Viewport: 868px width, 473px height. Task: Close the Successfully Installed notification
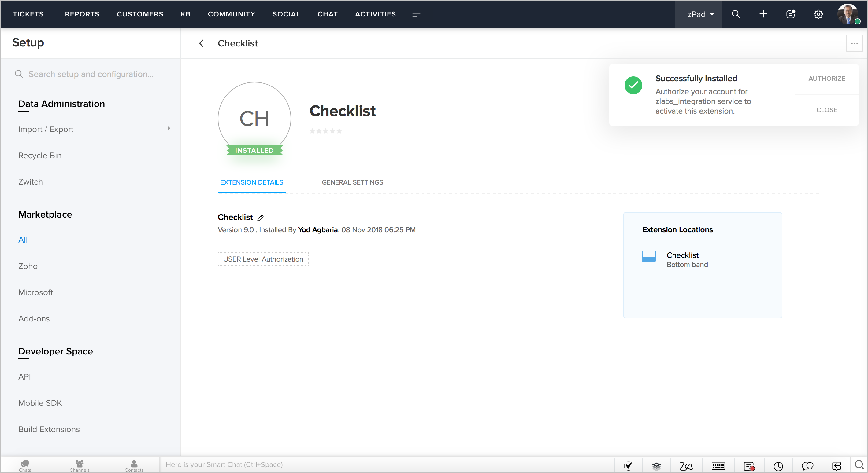click(826, 110)
